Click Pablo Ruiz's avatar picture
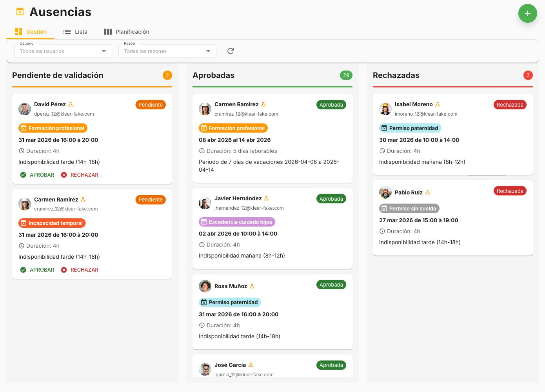The image size is (545, 392). click(x=385, y=192)
